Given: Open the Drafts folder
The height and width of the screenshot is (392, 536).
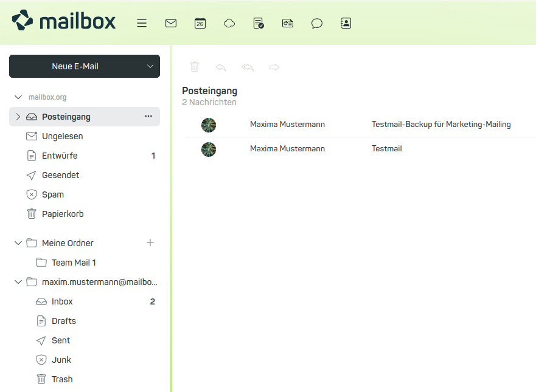Looking at the screenshot, I should [85, 321].
